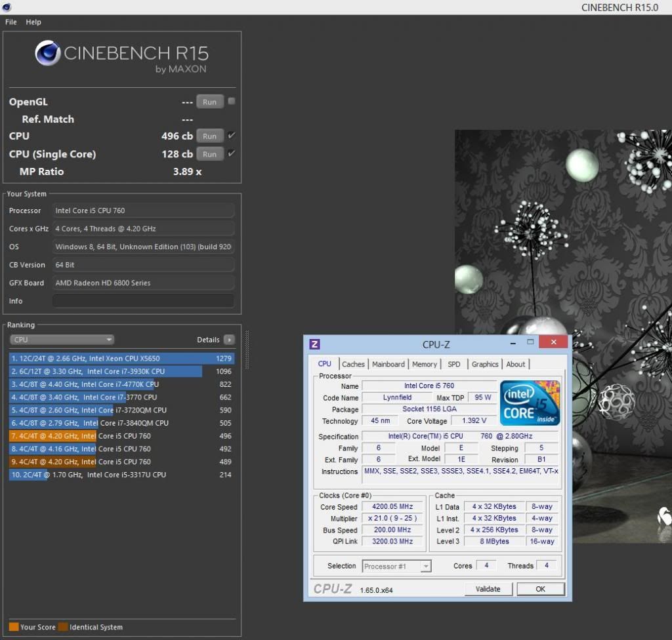
Task: Open the Help menu
Action: (33, 22)
